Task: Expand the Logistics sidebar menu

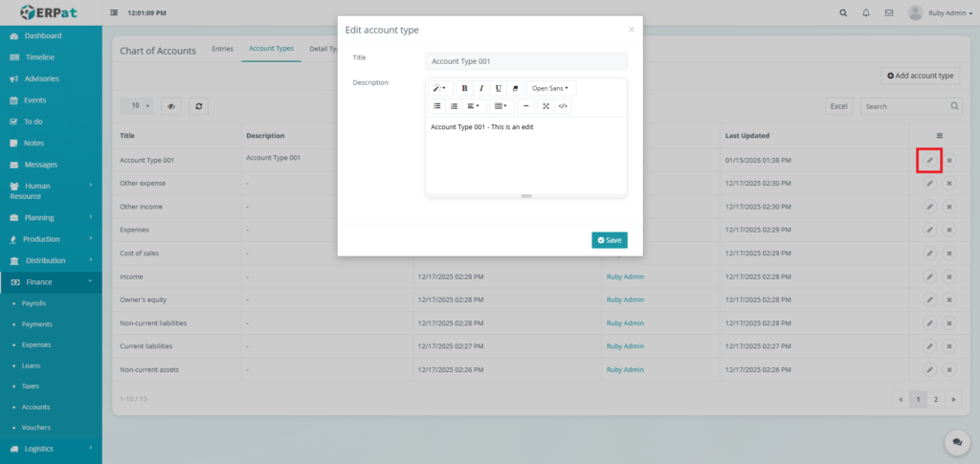Action: click(x=51, y=449)
